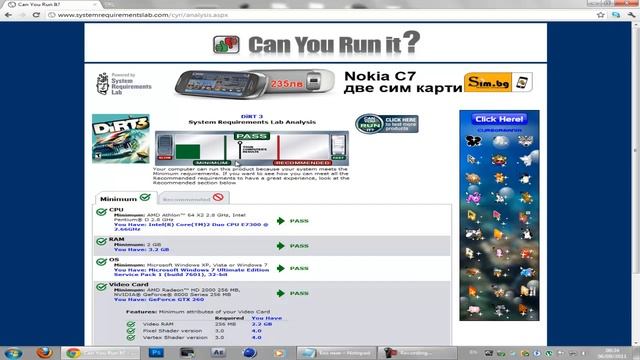
Task: Click the Can You Run It thumbs logo
Action: point(226,44)
